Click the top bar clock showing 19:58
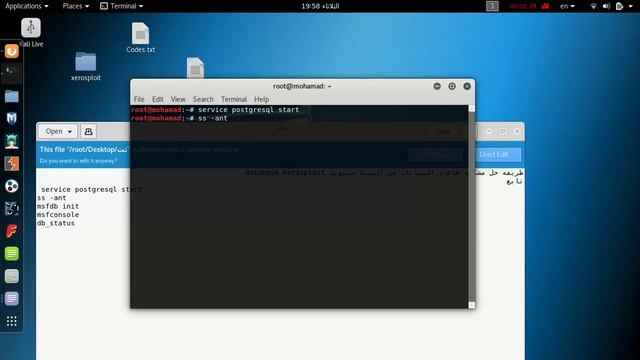 coord(320,6)
